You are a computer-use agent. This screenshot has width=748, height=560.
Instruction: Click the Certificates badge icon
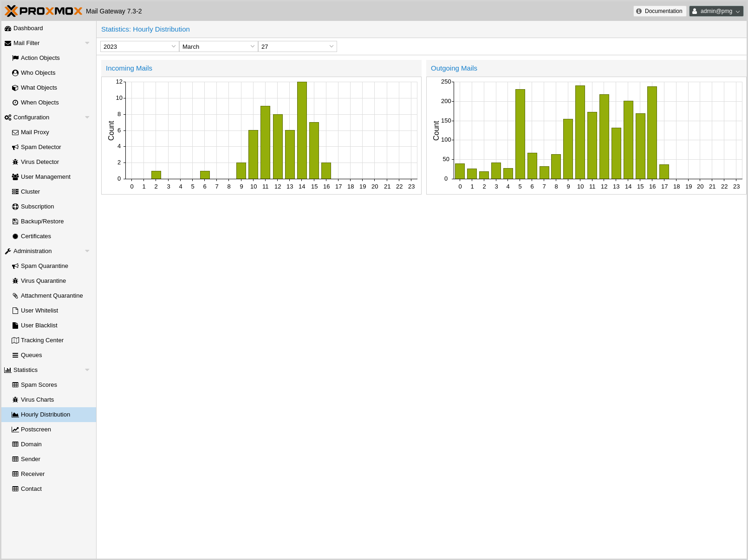tap(15, 236)
